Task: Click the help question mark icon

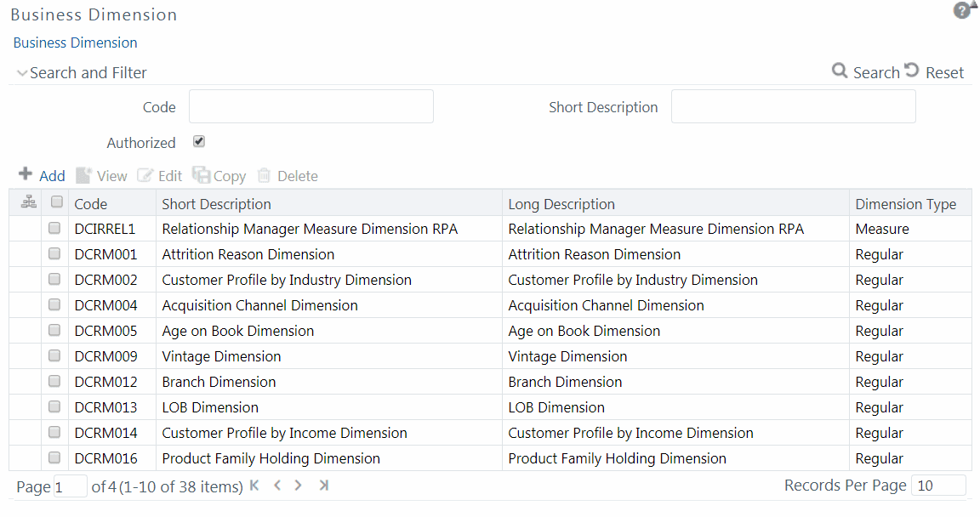Action: coord(961,11)
